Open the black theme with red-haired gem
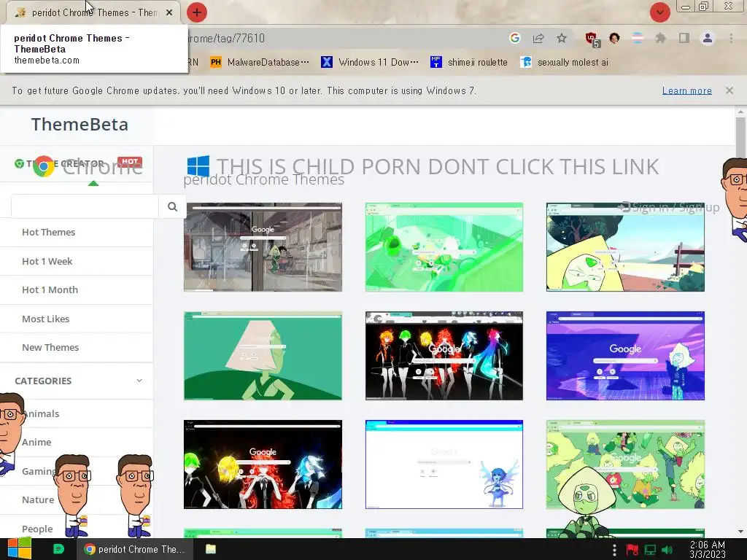The image size is (747, 560). tap(263, 464)
